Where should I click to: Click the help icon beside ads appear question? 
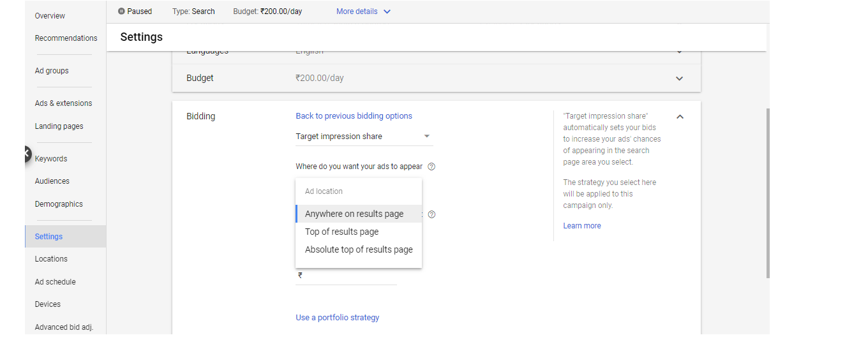point(431,167)
